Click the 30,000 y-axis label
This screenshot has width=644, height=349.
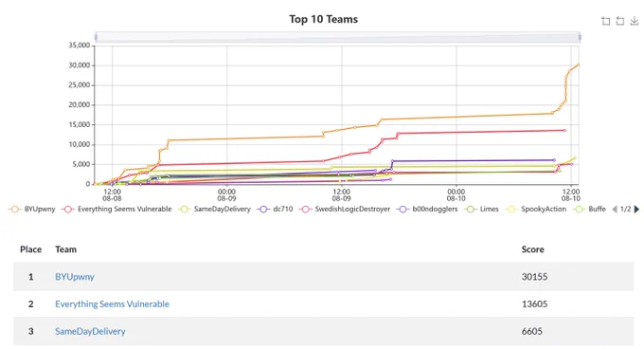pyautogui.click(x=79, y=65)
